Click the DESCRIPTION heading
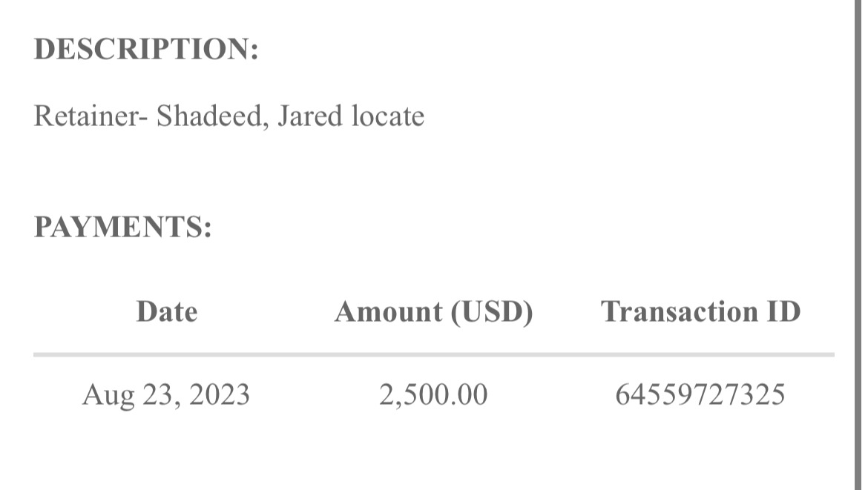 coord(146,50)
